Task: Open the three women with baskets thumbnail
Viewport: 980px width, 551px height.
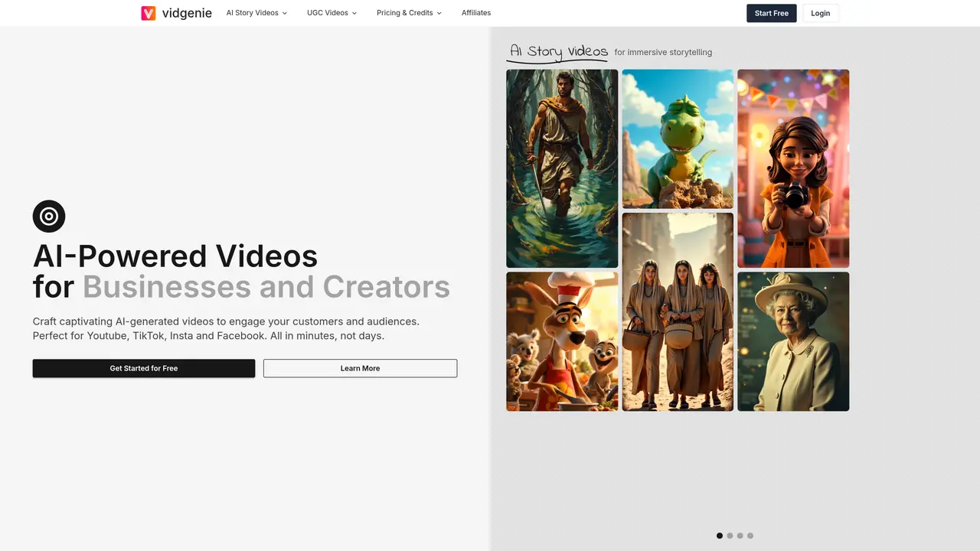Action: [x=678, y=311]
